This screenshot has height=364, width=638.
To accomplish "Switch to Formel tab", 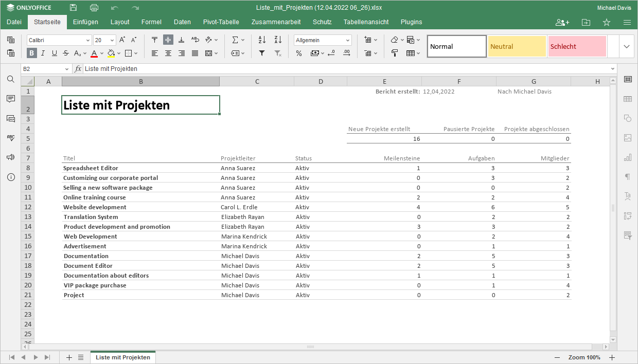I will 151,22.
